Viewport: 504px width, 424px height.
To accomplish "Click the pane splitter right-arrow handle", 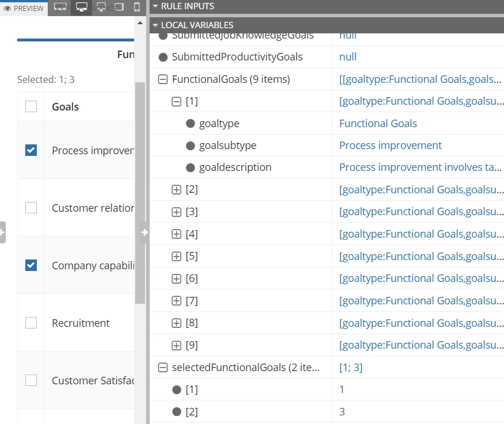I will tap(144, 232).
